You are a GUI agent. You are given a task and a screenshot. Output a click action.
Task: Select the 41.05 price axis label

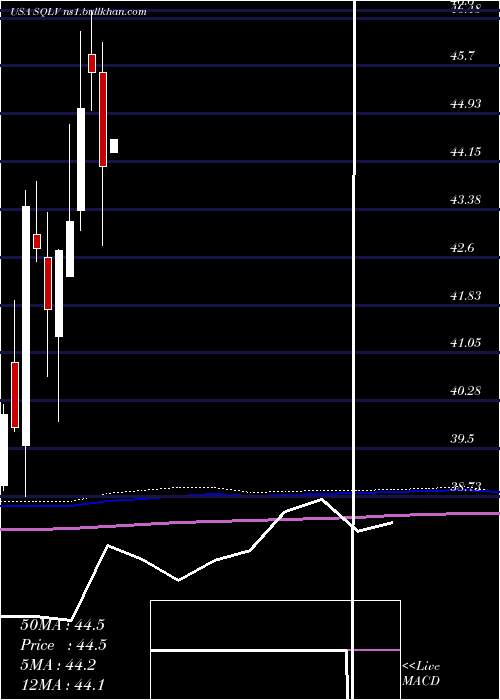(x=466, y=343)
